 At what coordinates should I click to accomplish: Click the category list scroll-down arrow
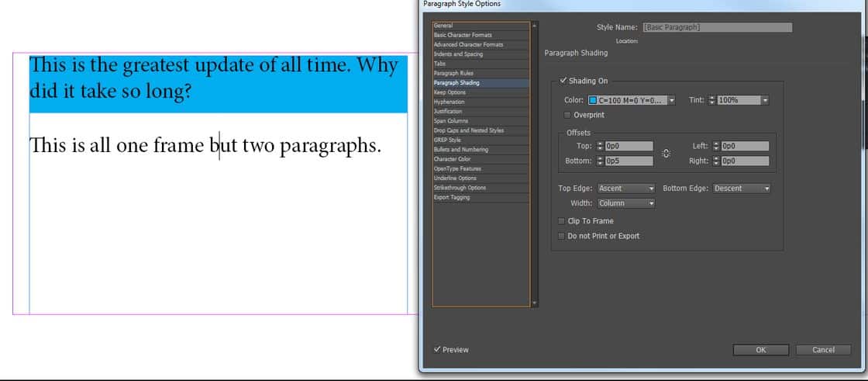[532, 303]
